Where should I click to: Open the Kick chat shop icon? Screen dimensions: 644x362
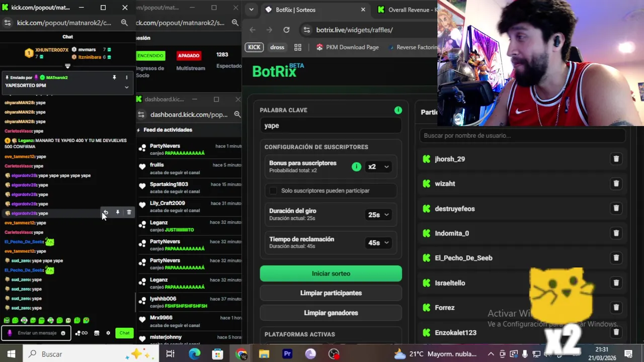(97, 333)
